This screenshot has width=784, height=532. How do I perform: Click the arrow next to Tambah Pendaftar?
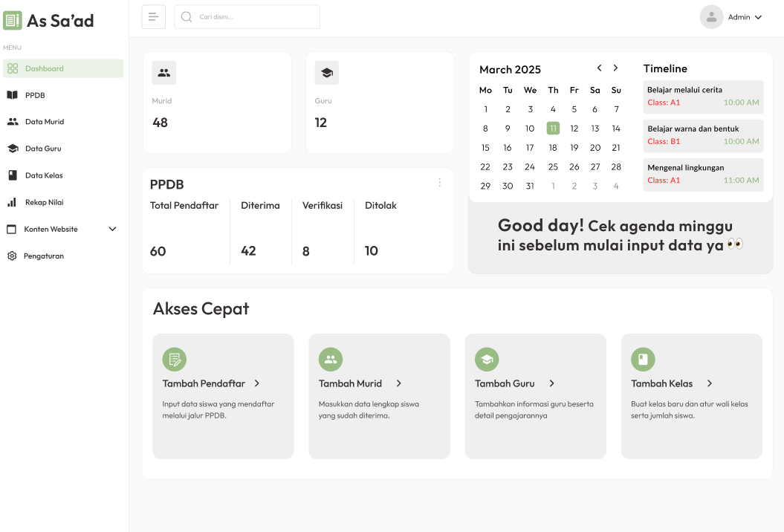[x=257, y=383]
